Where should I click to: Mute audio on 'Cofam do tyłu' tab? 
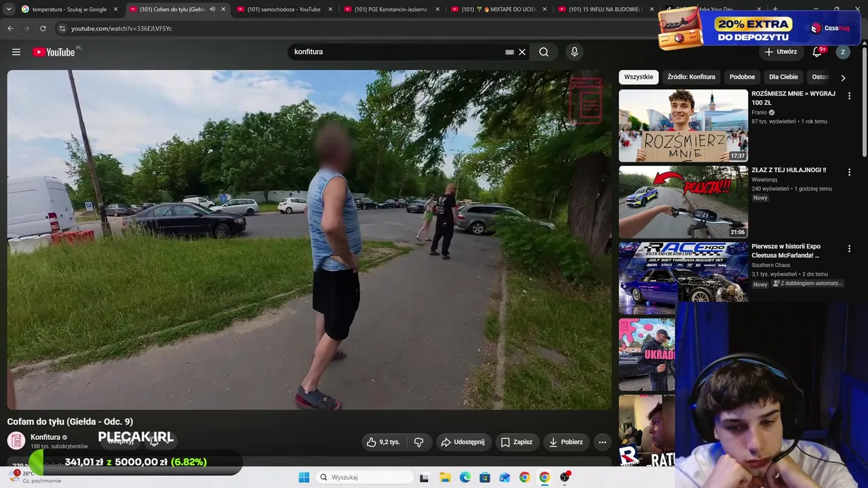212,9
